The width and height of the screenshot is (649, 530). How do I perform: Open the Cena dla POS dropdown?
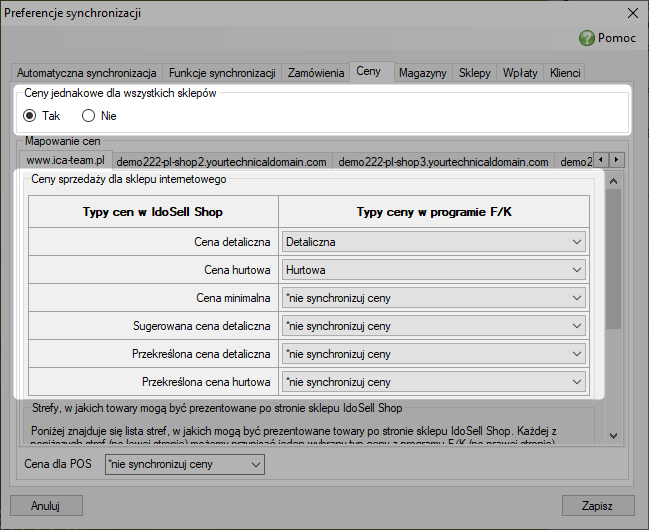185,465
